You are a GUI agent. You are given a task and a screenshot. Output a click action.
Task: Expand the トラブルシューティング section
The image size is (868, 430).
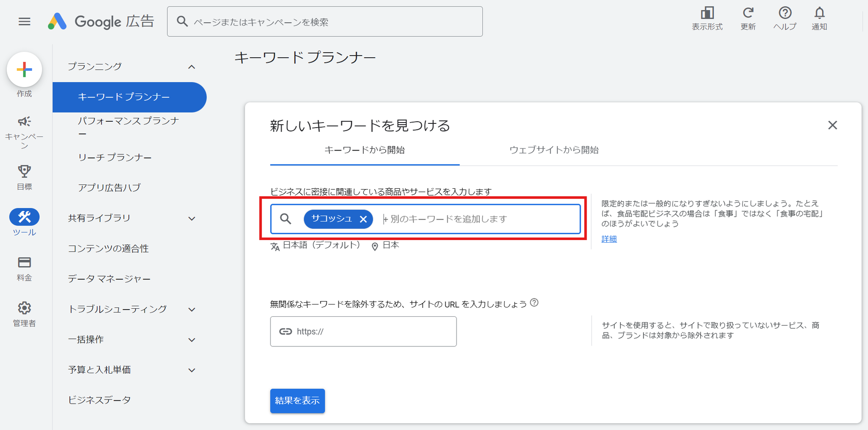tap(192, 310)
